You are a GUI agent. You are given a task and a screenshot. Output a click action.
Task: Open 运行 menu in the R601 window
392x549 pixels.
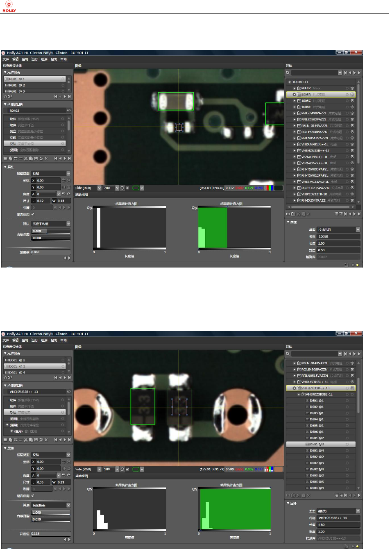35,59
